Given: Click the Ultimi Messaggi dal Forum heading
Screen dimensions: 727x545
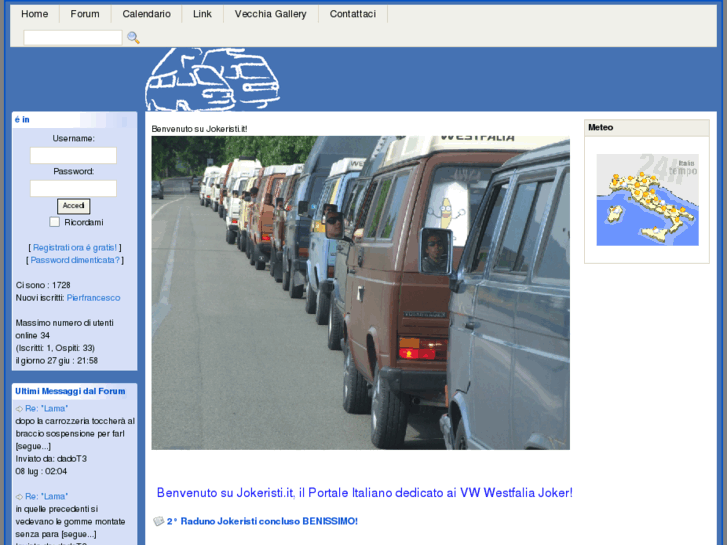Looking at the screenshot, I should pyautogui.click(x=70, y=391).
